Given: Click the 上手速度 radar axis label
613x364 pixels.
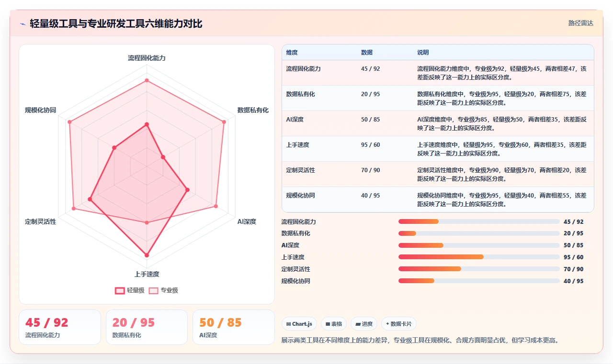Looking at the screenshot, I should click(147, 274).
